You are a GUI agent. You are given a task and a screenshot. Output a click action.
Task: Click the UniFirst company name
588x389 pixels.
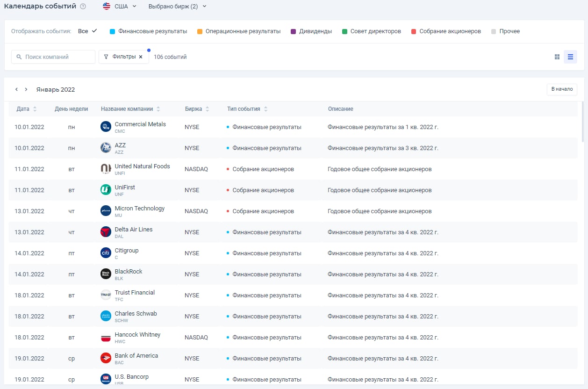125,187
